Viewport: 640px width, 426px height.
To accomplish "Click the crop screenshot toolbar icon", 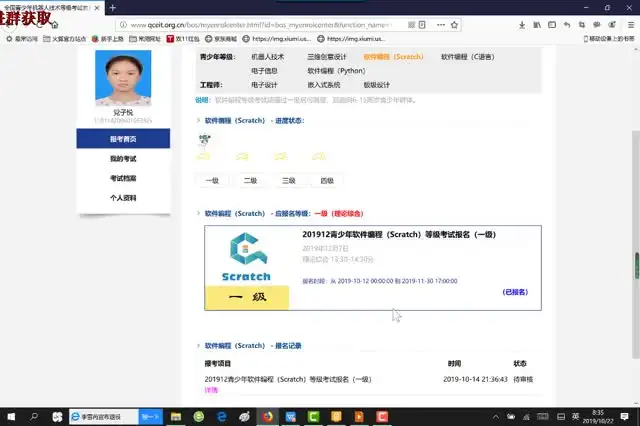I will 582,25.
